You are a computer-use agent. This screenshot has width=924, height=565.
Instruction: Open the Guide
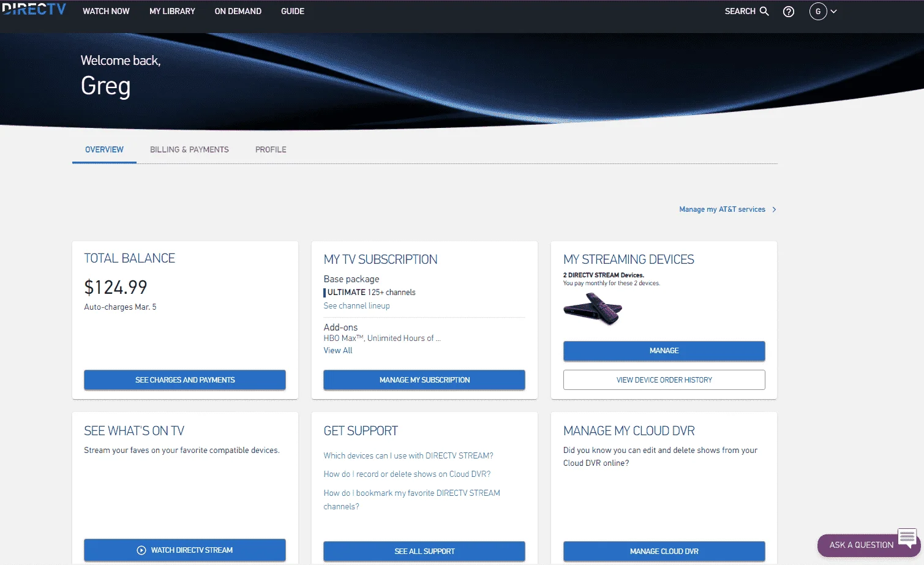pos(293,11)
